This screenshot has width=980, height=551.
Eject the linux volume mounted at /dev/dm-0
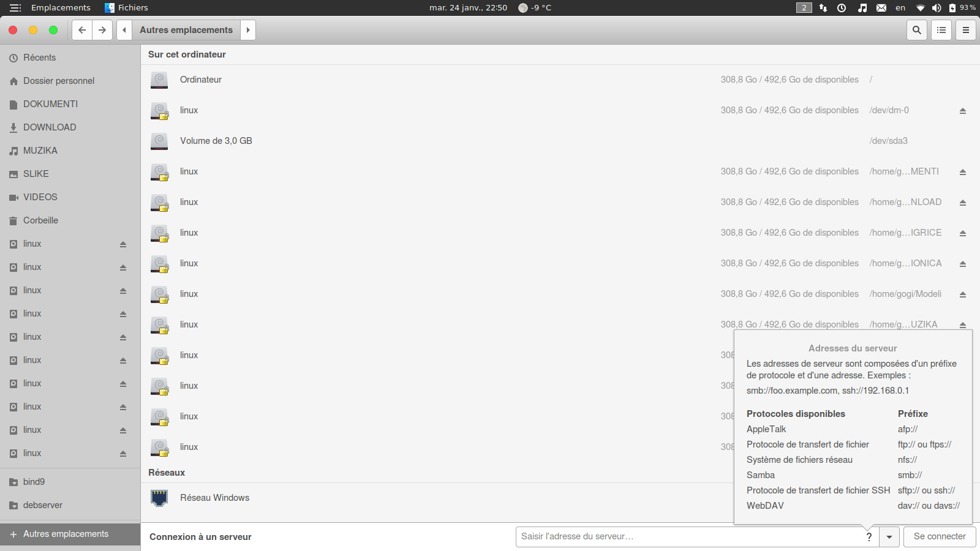962,111
